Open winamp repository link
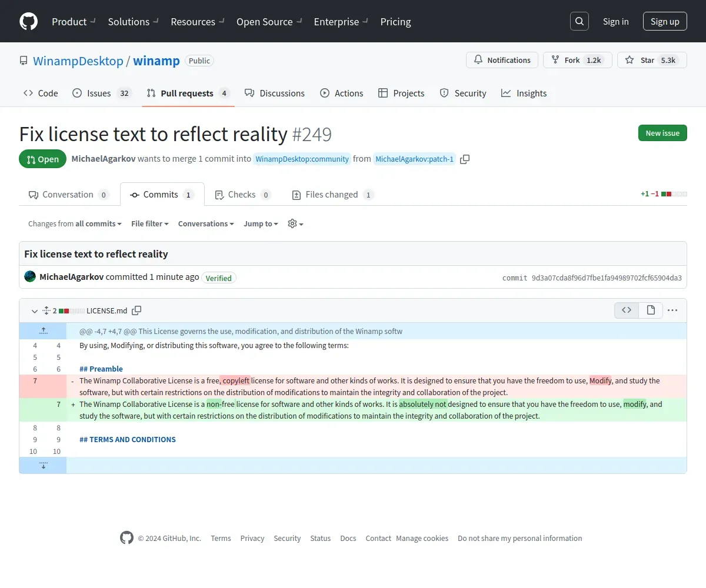 click(156, 61)
